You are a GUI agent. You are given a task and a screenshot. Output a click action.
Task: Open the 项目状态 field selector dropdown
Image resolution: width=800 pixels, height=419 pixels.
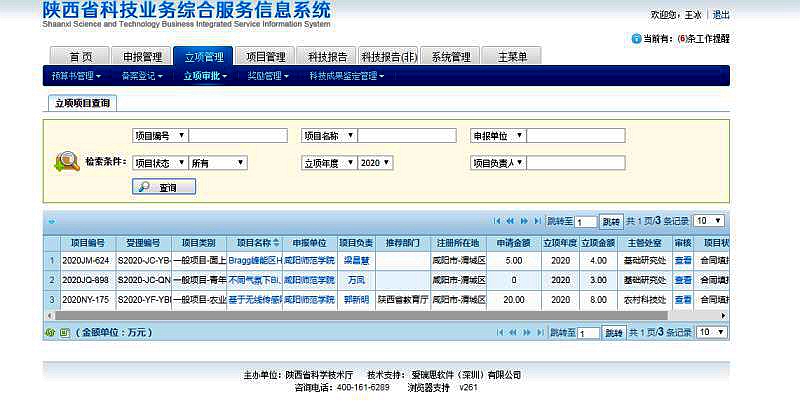(160, 162)
